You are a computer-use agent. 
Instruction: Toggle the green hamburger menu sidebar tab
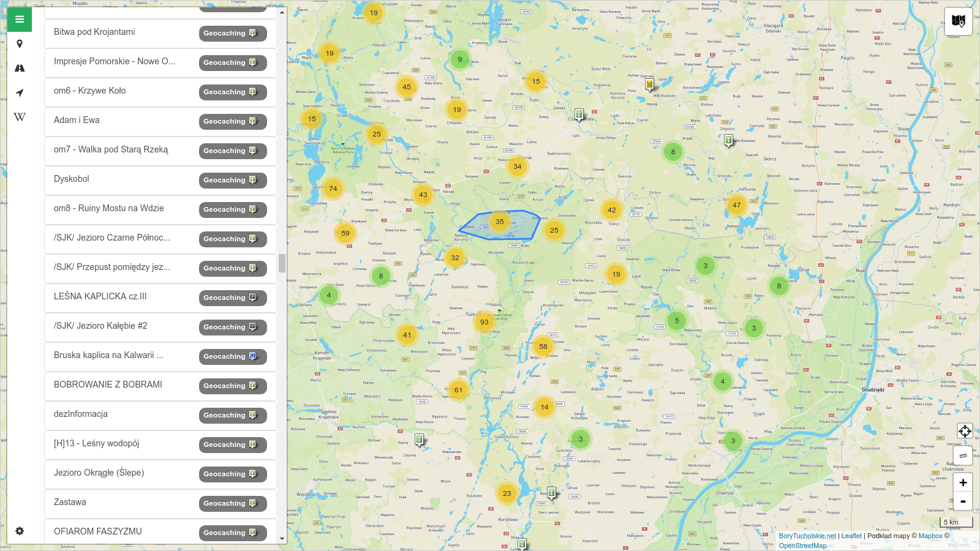pyautogui.click(x=20, y=20)
